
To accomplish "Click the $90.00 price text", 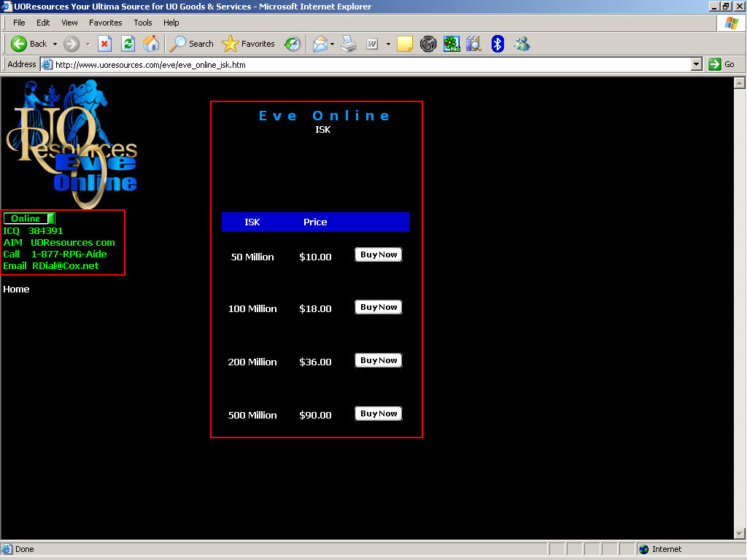I will click(x=315, y=415).
